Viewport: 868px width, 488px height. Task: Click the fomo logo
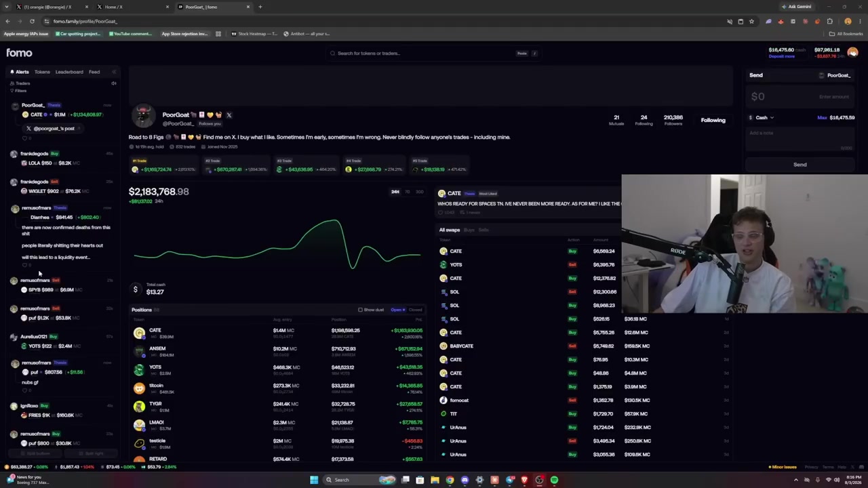click(x=19, y=53)
